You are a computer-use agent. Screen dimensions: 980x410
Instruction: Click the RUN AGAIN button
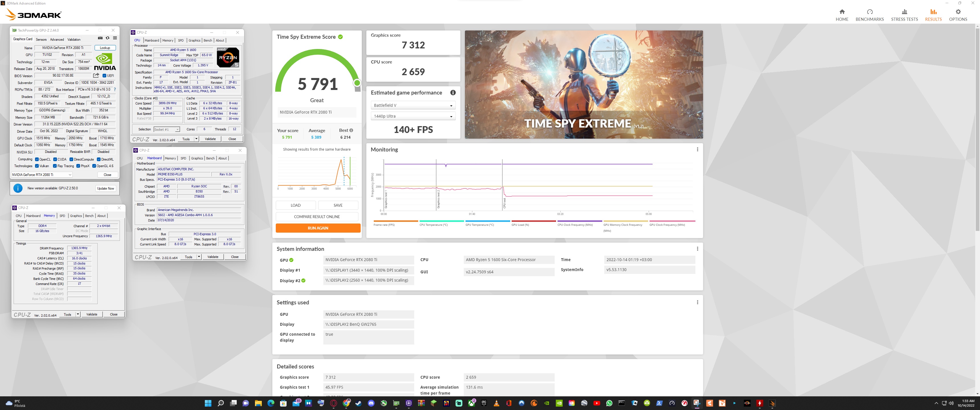tap(318, 228)
